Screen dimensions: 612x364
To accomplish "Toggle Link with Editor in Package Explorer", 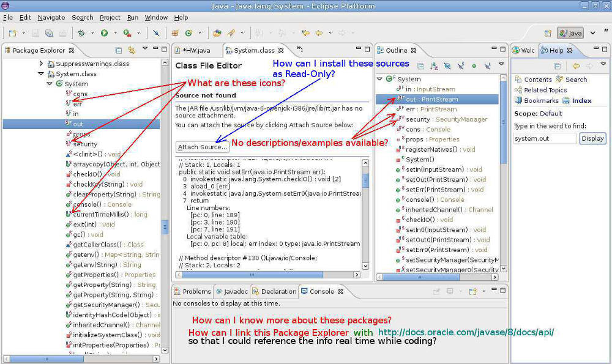I will pyautogui.click(x=132, y=50).
